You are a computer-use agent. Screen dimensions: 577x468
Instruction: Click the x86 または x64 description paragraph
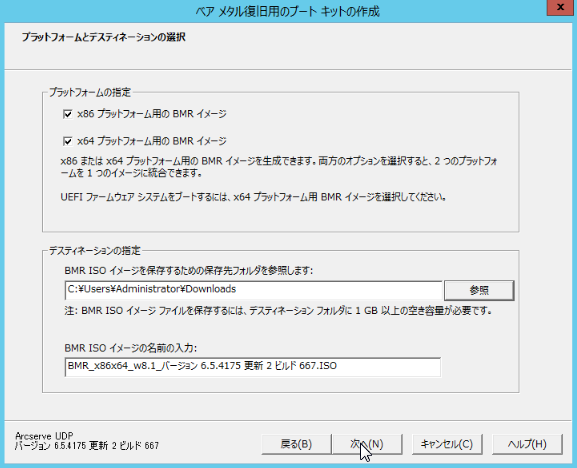[x=279, y=167]
